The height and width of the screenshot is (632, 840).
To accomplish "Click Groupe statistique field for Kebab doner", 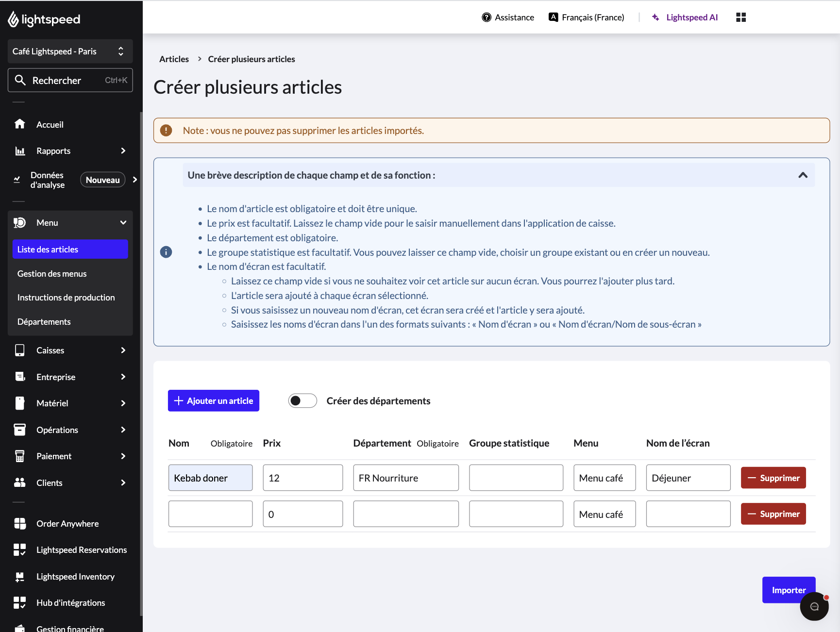I will [516, 478].
